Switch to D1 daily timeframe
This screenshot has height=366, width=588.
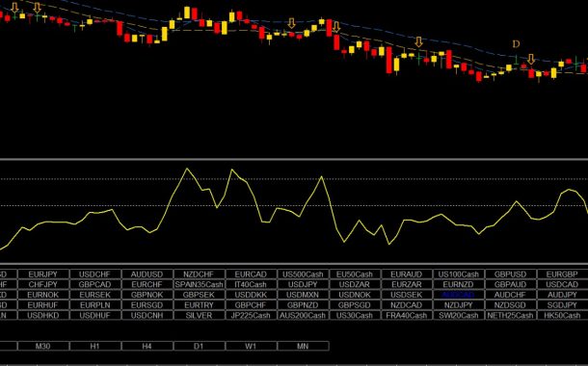(200, 346)
